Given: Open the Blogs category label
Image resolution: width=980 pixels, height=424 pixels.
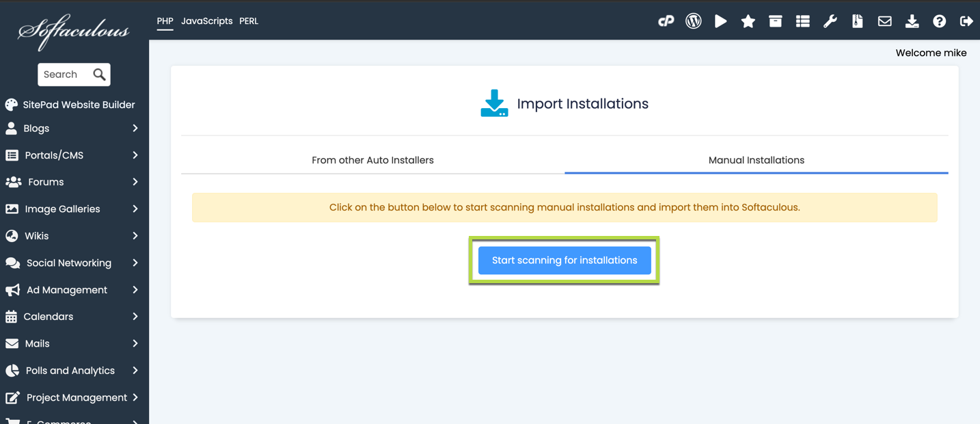Looking at the screenshot, I should coord(36,128).
